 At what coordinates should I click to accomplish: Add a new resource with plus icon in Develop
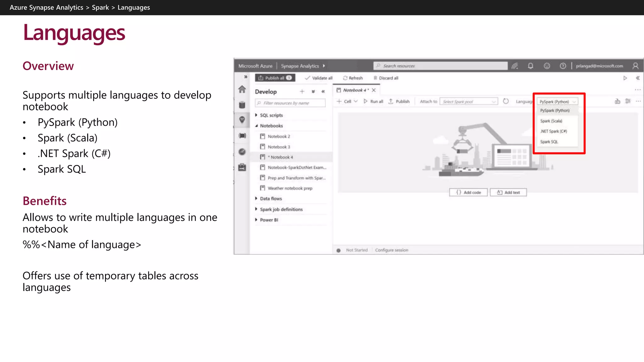pyautogui.click(x=302, y=91)
